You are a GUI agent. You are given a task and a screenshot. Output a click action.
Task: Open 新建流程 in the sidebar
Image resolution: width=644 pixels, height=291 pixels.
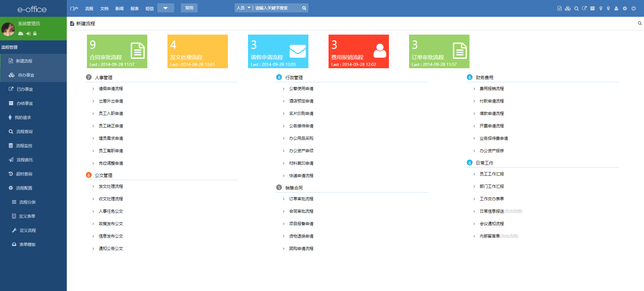tap(34, 61)
